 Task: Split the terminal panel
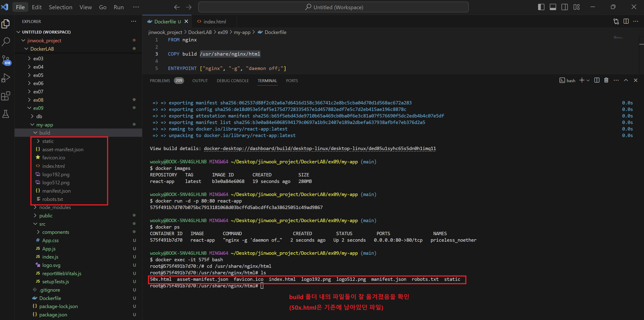click(x=597, y=80)
